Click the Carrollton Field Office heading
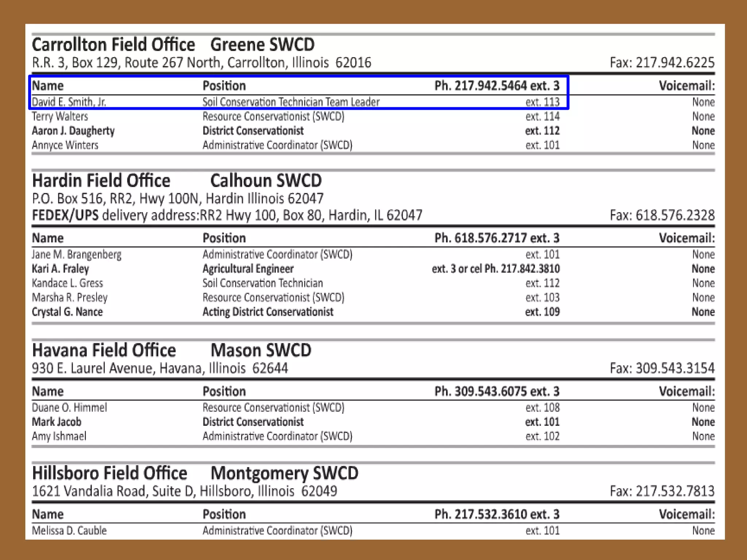 113,44
